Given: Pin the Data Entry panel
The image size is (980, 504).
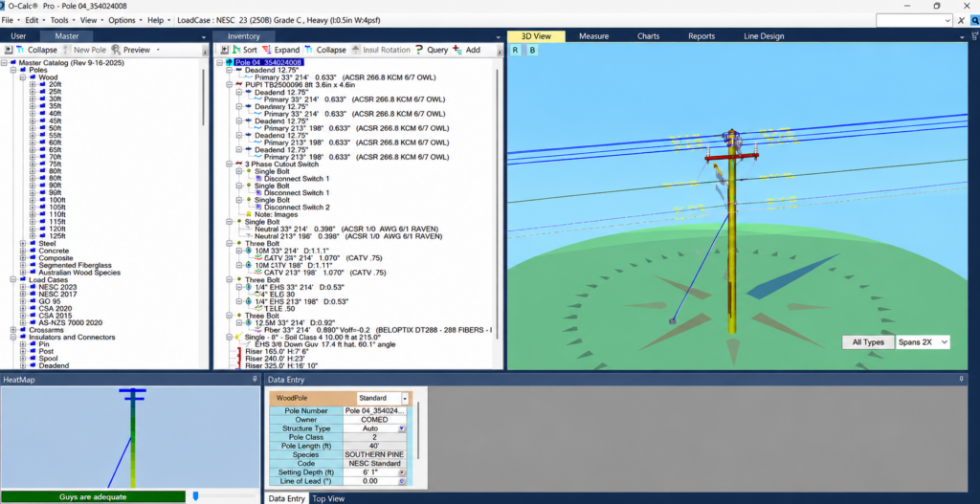Looking at the screenshot, I should (963, 379).
